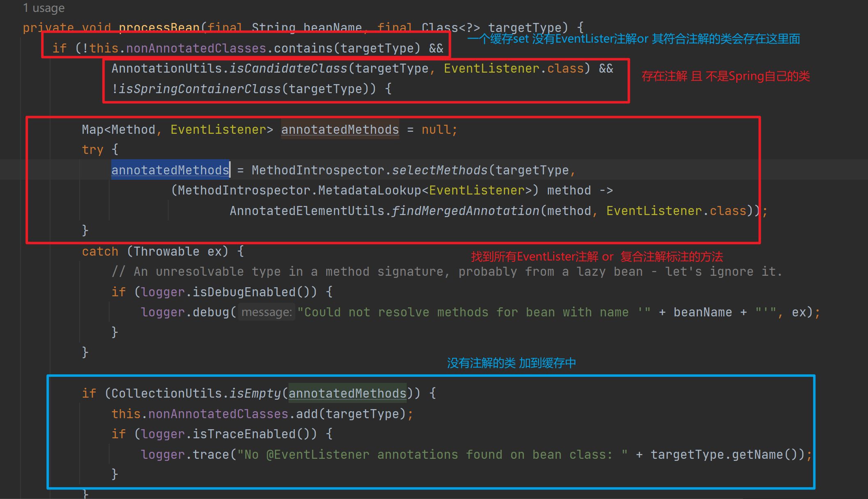Click the "message:" parameter inlay hint
Screen dimensions: 868x499
(266, 312)
